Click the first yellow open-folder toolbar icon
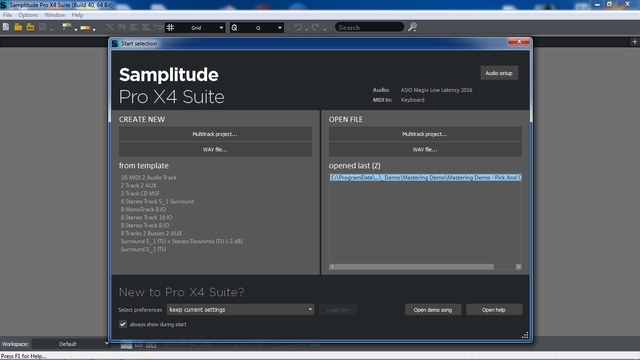 (18, 27)
